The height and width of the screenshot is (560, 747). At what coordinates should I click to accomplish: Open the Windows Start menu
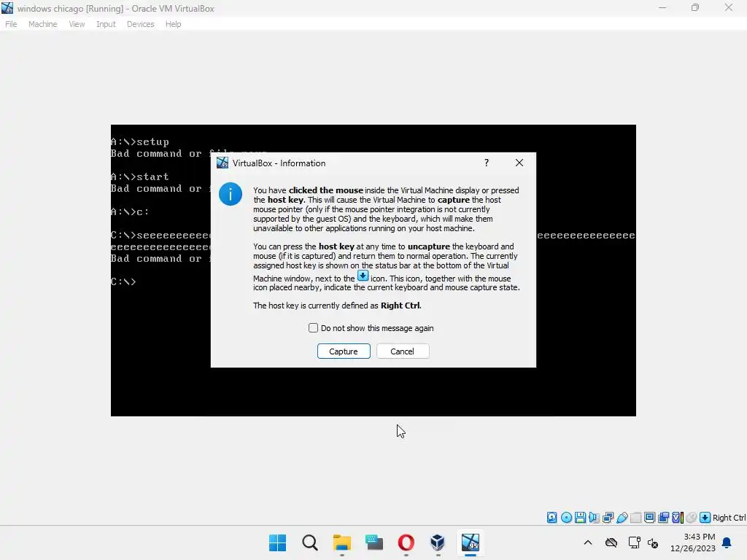click(278, 542)
